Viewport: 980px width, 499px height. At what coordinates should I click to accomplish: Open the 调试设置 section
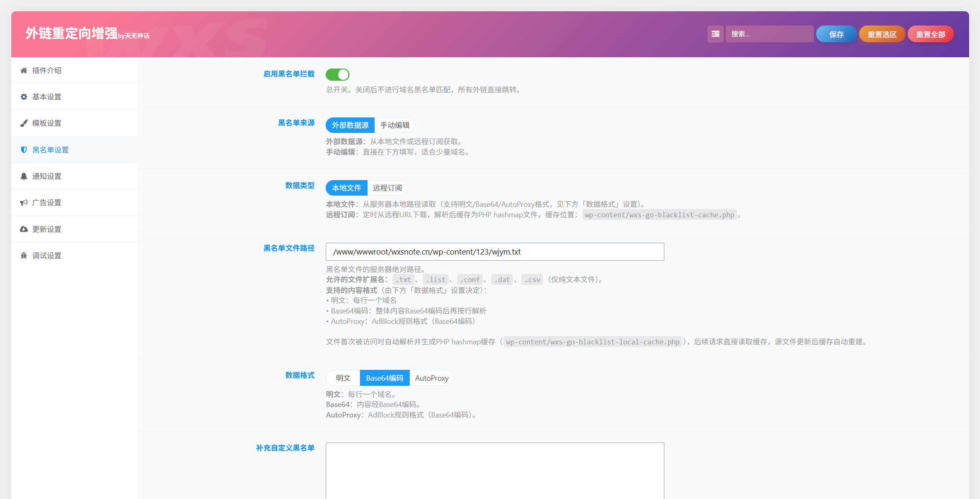pos(75,255)
